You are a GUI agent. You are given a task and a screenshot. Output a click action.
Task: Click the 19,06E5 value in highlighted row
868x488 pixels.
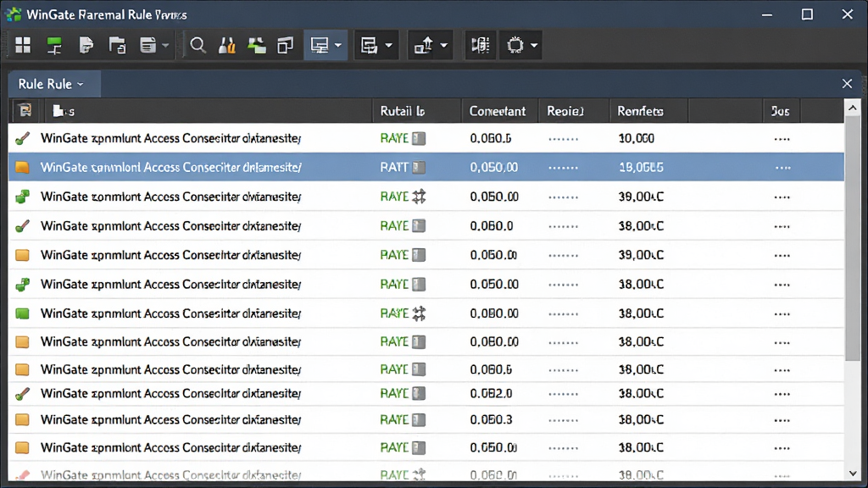pos(641,167)
